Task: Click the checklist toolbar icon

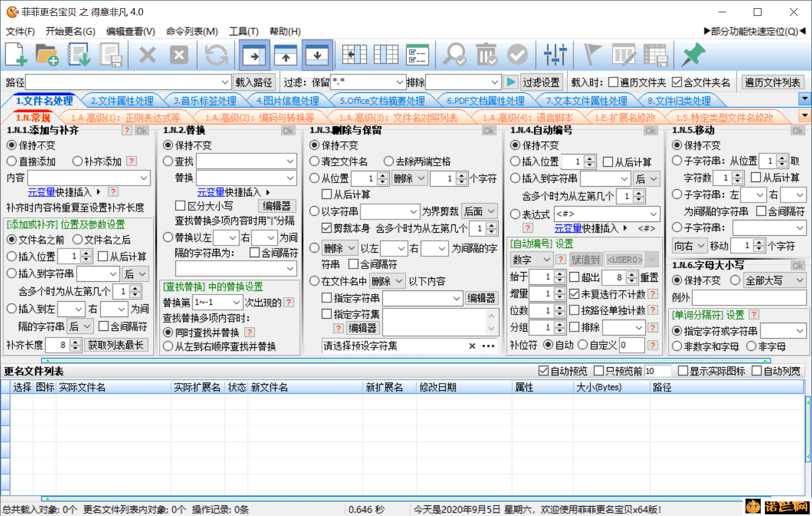Action: [x=417, y=55]
